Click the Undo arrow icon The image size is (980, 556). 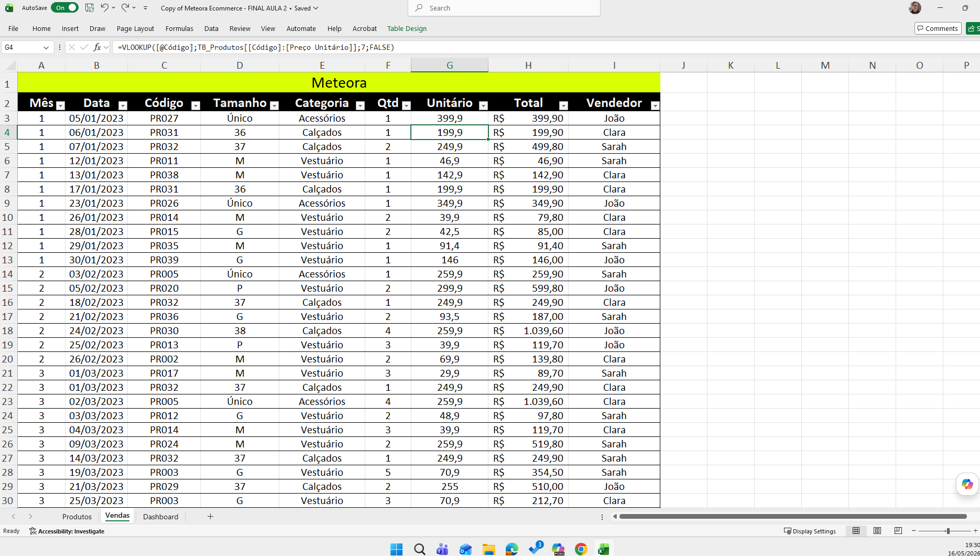[104, 8]
